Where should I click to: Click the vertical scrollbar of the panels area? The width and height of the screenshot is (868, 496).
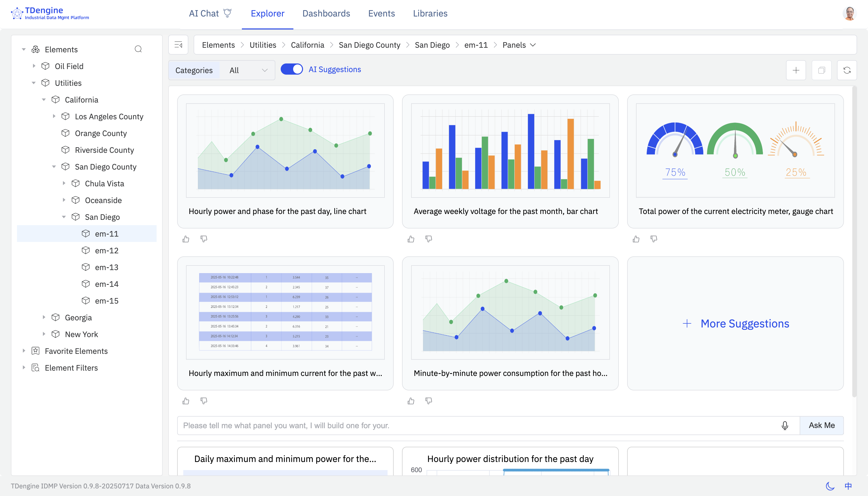coord(854,242)
